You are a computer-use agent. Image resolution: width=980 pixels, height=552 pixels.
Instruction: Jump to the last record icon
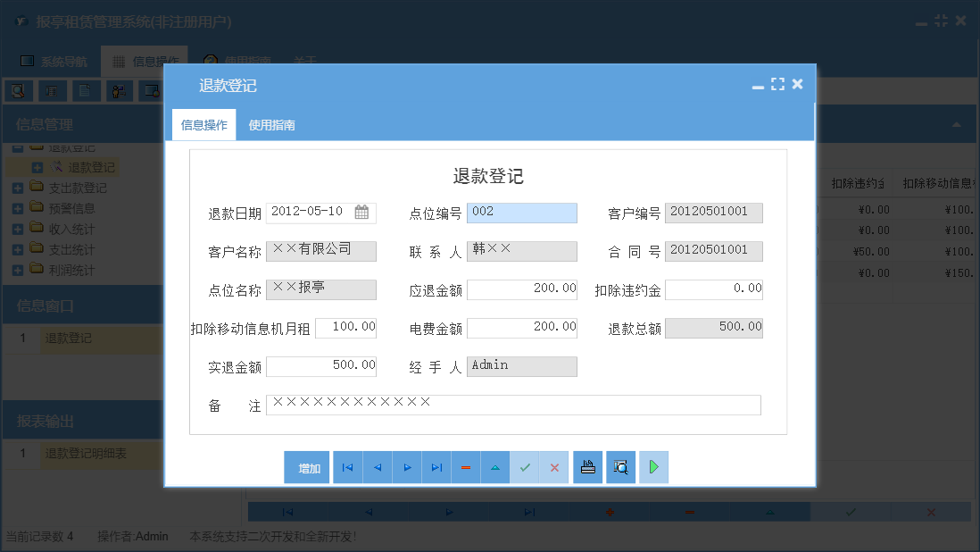[436, 466]
